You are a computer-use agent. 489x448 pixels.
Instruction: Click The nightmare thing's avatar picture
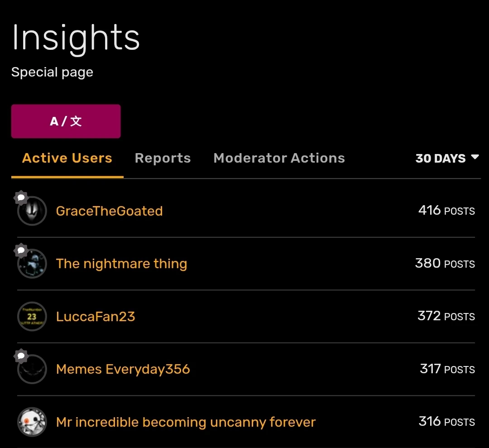click(32, 264)
